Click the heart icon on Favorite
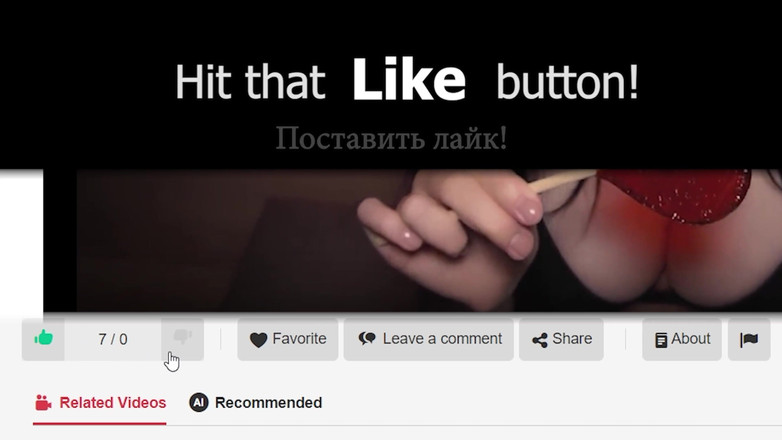Viewport: 782px width, 440px height. pyautogui.click(x=258, y=340)
